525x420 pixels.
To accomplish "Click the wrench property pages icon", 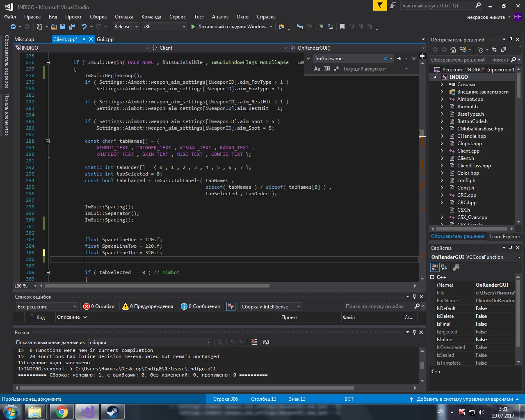I will 456,267.
